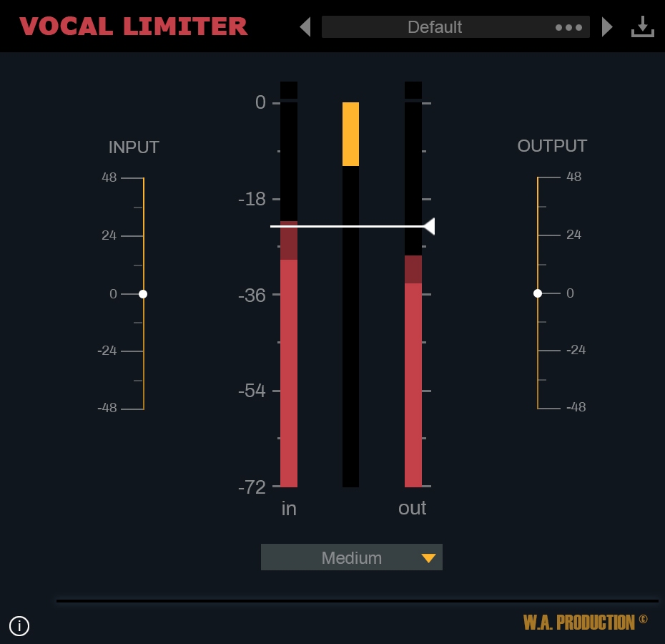Open the Medium limiter speed dropdown
Screen dimensions: 665x644
(352, 557)
